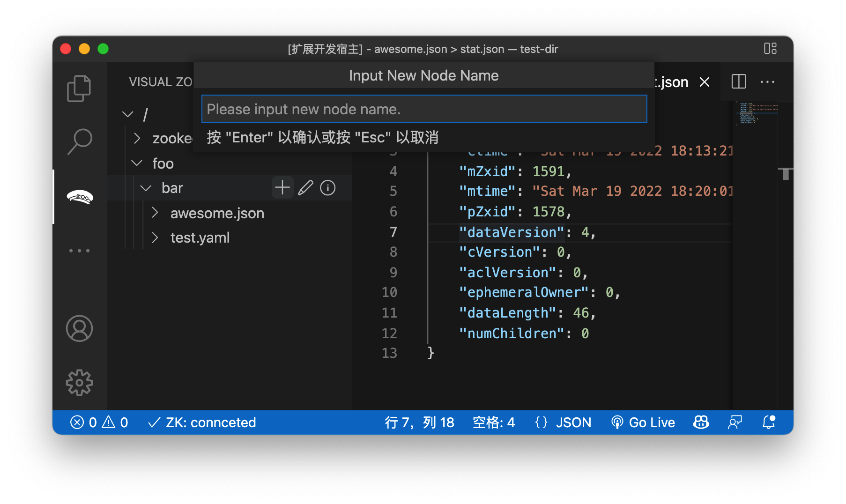Collapse the foo node
This screenshot has height=504, width=846.
pos(137,163)
